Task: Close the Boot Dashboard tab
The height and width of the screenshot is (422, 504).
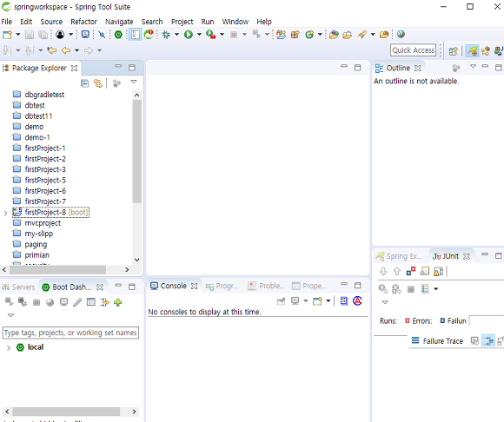Action: (100, 287)
